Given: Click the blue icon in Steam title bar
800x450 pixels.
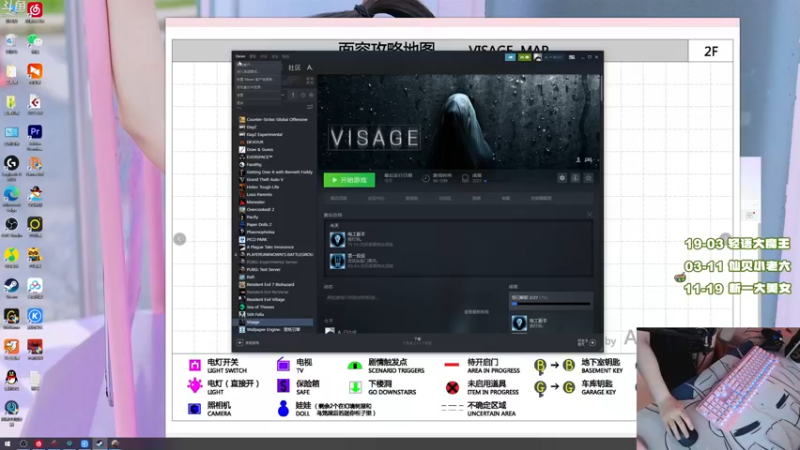Looking at the screenshot, I should (x=510, y=57).
